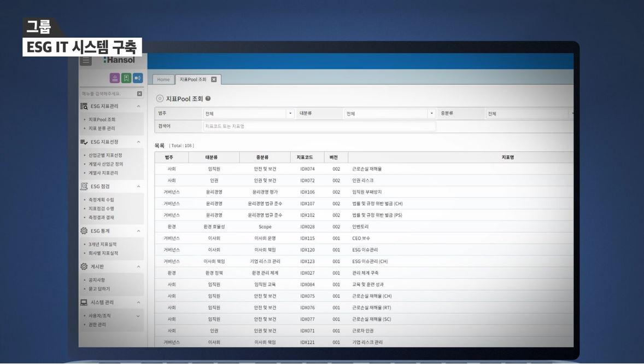Click the 게시판 gear icon
Viewport: 644px width, 364px height.
click(x=84, y=267)
